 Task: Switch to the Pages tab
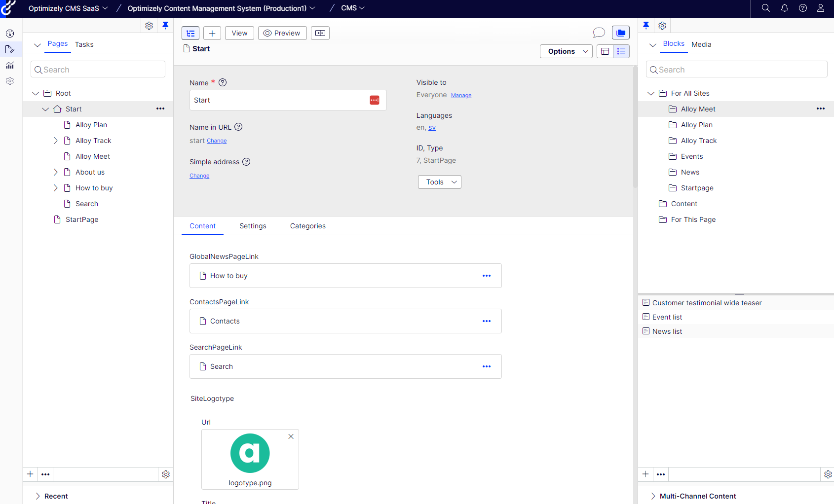pos(58,44)
